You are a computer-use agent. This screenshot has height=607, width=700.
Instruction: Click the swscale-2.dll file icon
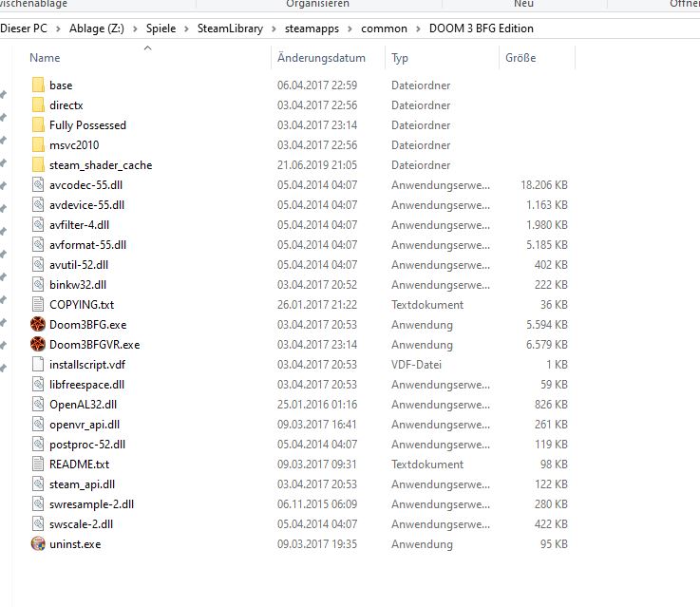[38, 524]
